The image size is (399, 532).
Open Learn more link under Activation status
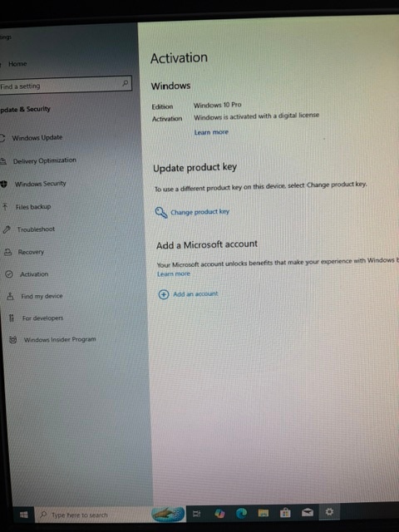pyautogui.click(x=211, y=132)
